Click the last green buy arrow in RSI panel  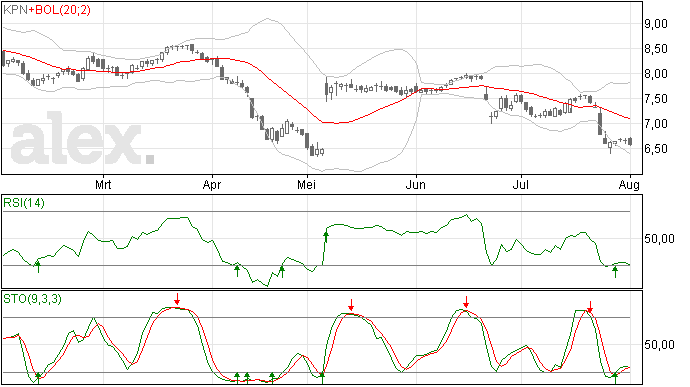[x=615, y=272]
